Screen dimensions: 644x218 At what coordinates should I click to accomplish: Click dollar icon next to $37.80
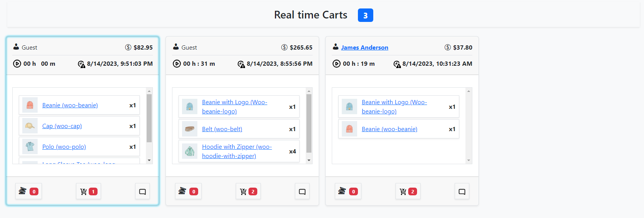[x=448, y=47]
